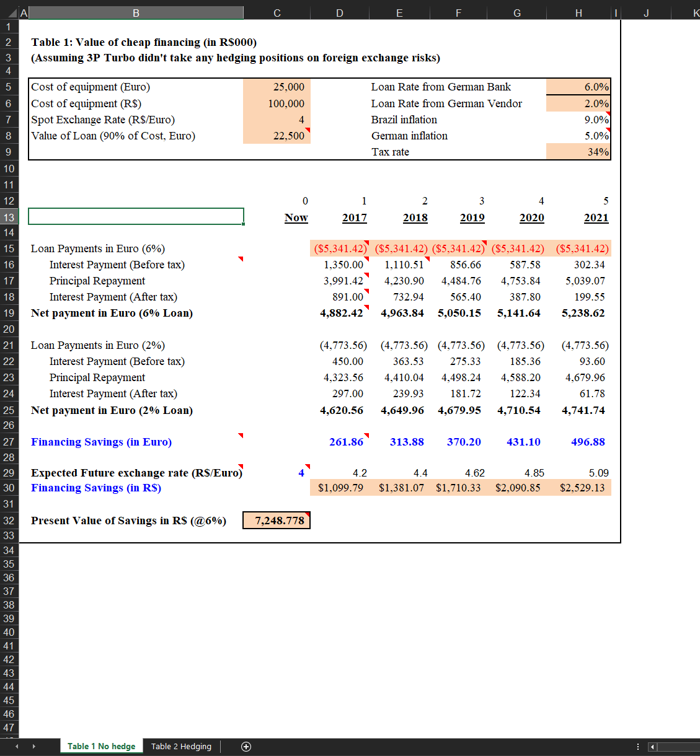
Task: Select row header 13
Action: tap(9, 217)
